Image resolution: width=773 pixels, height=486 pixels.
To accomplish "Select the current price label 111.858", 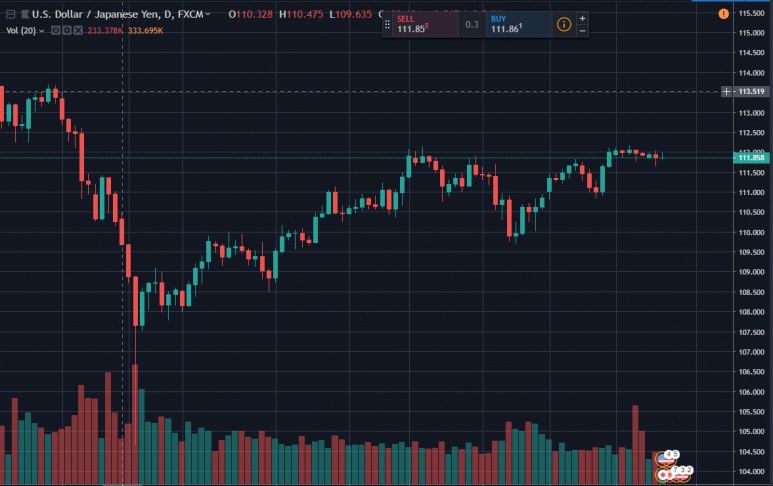I will (x=750, y=158).
